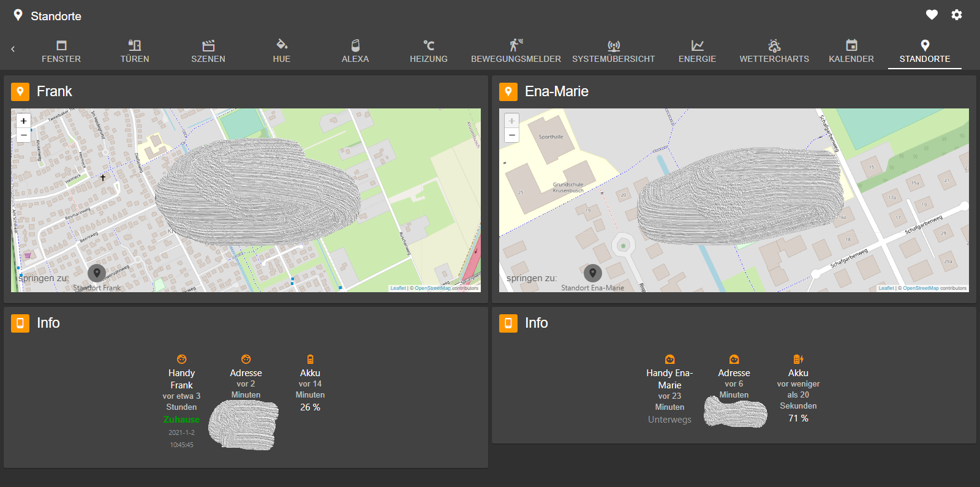Click the Energie chart icon
980x487 pixels.
click(x=697, y=45)
